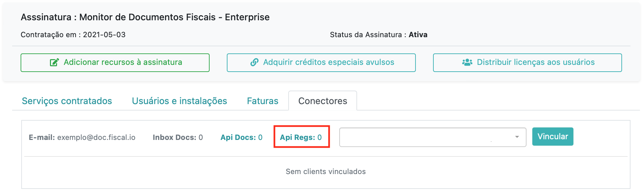644x194 pixels.
Task: Open the Api Docs link
Action: tap(241, 137)
